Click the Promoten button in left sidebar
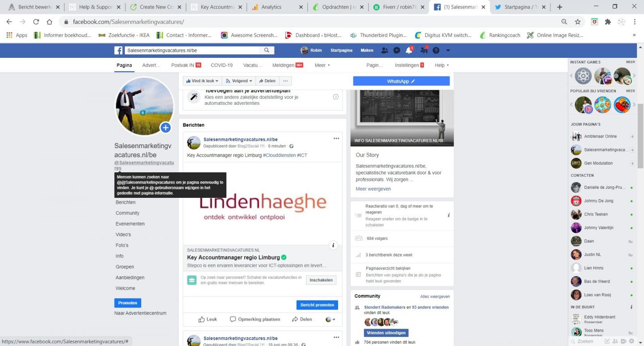This screenshot has width=644, height=346. point(127,303)
